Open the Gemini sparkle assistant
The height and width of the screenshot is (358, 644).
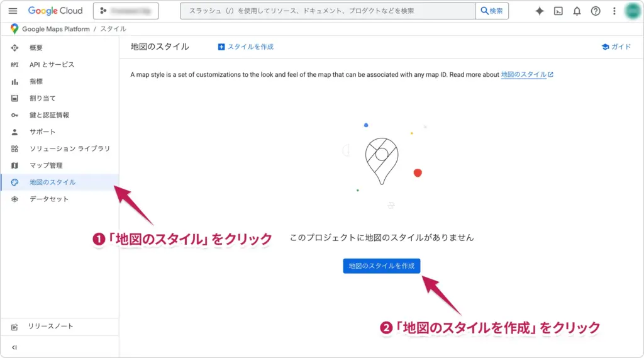pyautogui.click(x=539, y=11)
